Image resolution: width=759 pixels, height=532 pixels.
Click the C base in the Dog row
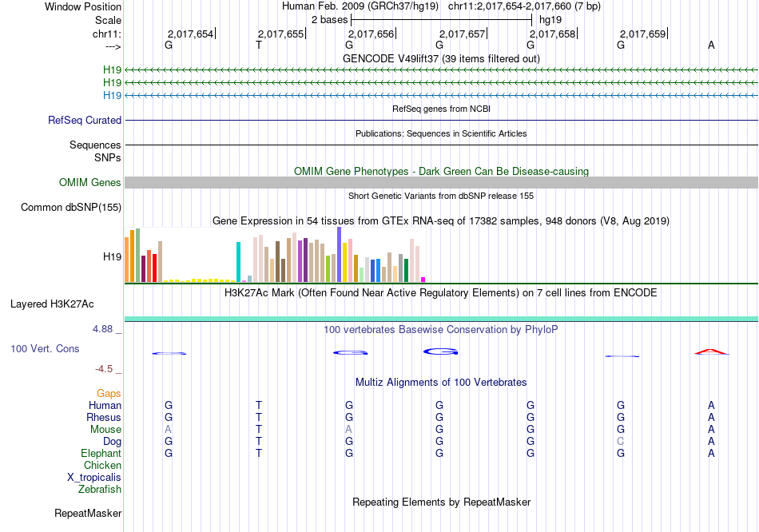(621, 442)
